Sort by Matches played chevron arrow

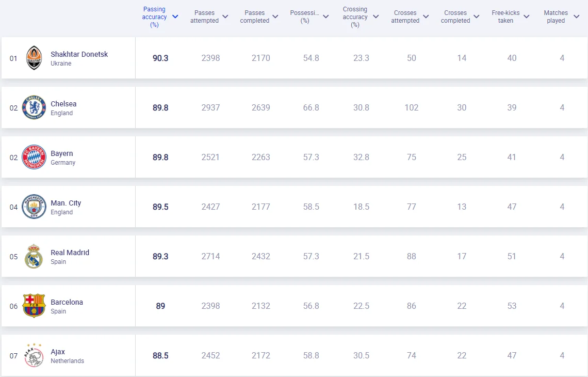576,17
